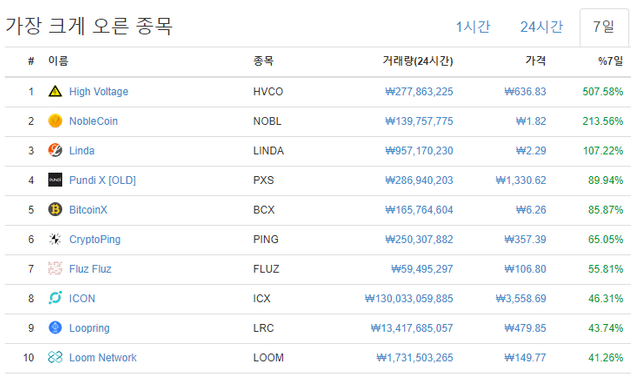The image size is (640, 377).
Task: Click the BitcoinX coin icon
Action: coord(55,210)
